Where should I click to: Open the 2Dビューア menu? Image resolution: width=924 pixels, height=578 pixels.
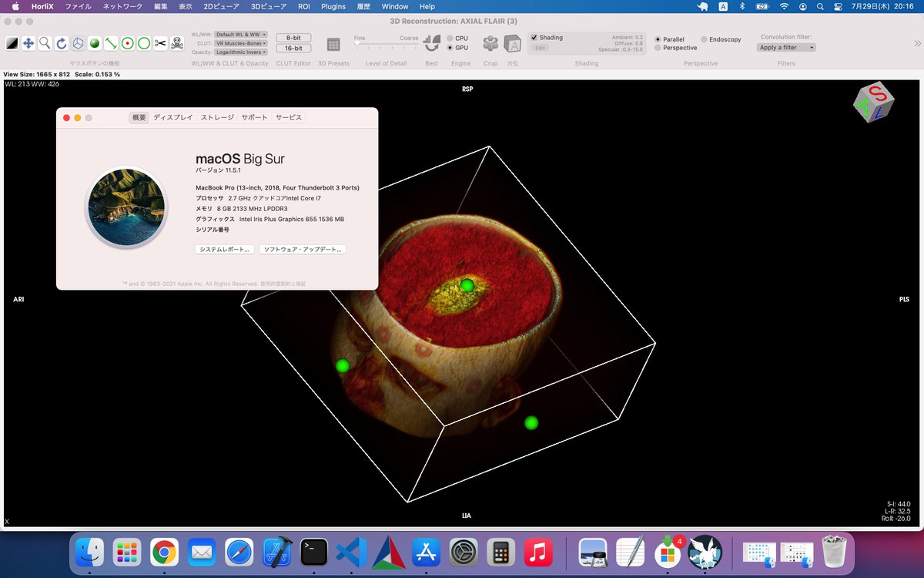click(219, 6)
